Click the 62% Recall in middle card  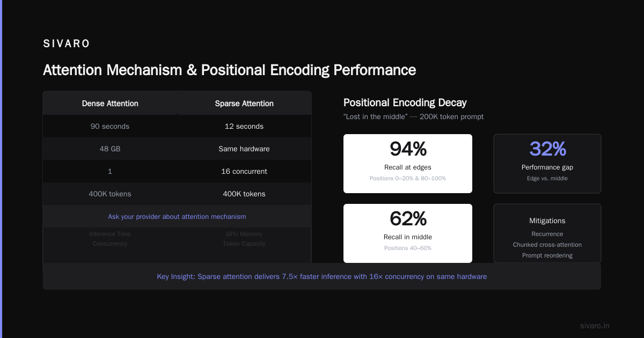click(x=408, y=233)
